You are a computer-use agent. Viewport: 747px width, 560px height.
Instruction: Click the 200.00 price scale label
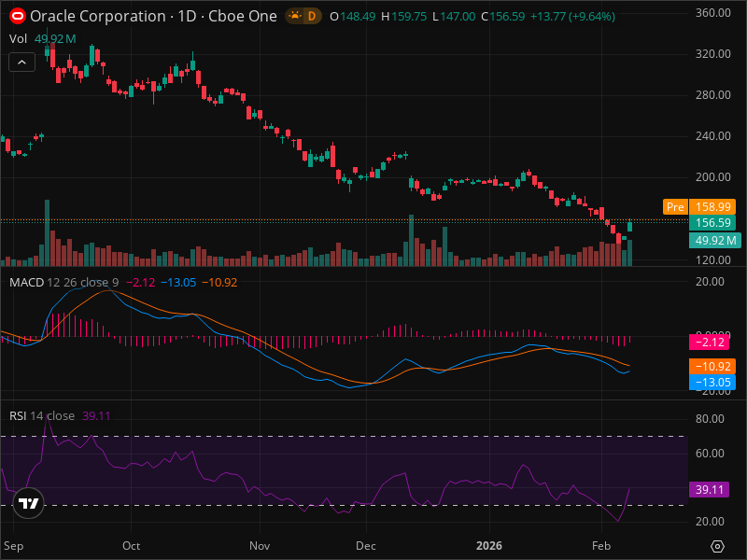(x=713, y=176)
